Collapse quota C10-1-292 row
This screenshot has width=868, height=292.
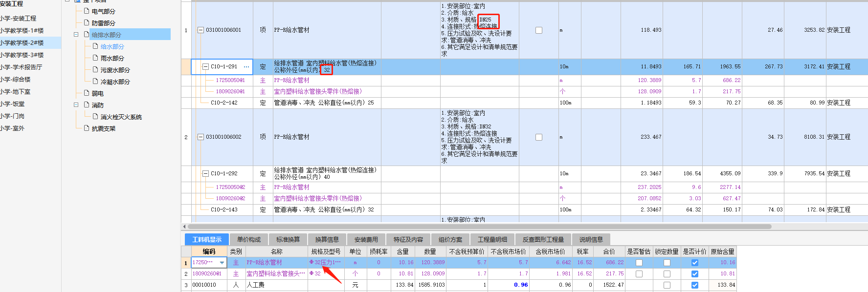[205, 173]
